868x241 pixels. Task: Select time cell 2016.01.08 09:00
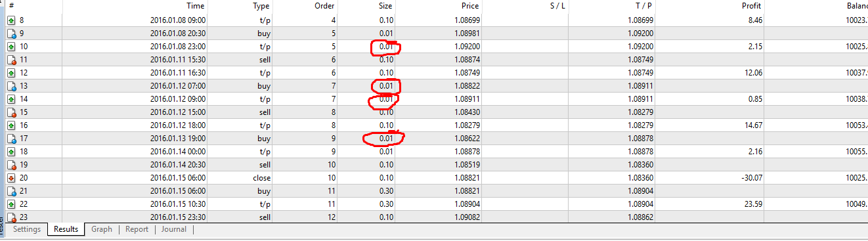coord(177,20)
